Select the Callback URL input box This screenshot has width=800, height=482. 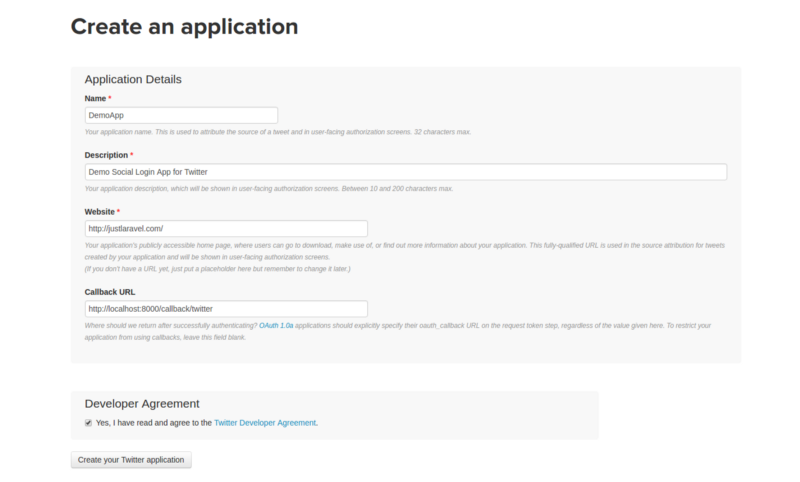click(226, 309)
